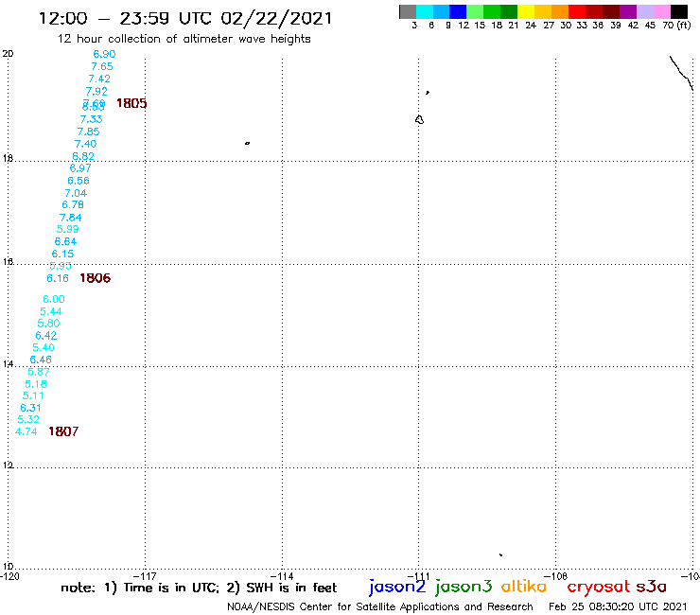Click the jason3 satellite label
The width and height of the screenshot is (700, 615).
(x=464, y=587)
